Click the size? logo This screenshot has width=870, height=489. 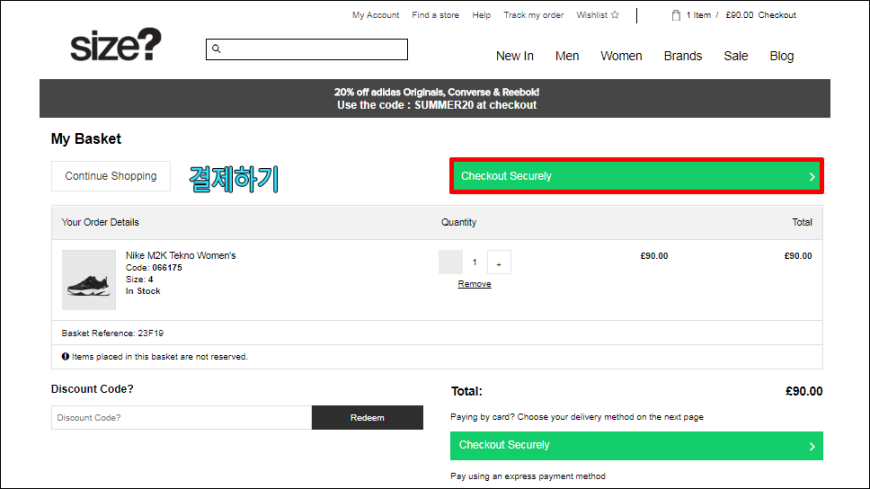[x=116, y=44]
